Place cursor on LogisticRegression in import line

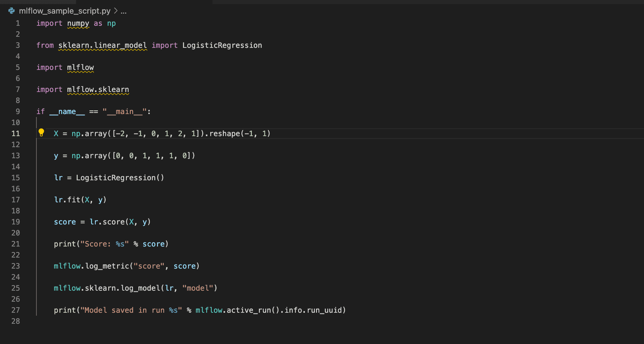click(x=222, y=45)
